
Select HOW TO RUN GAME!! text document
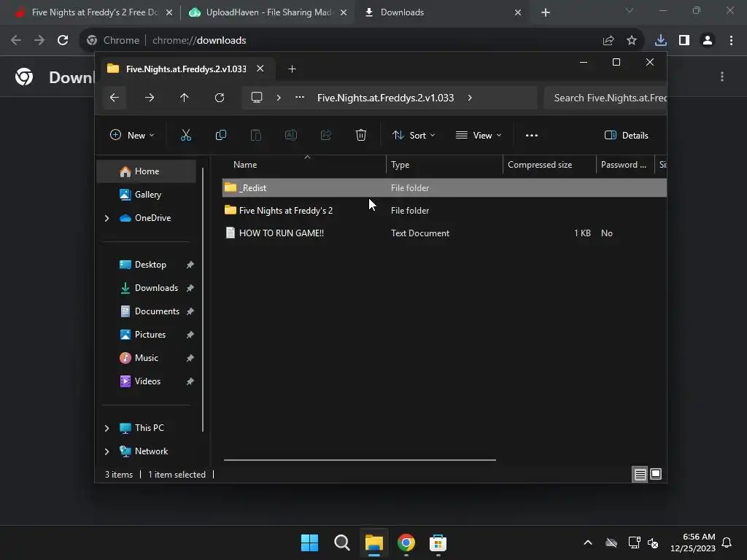(x=281, y=233)
